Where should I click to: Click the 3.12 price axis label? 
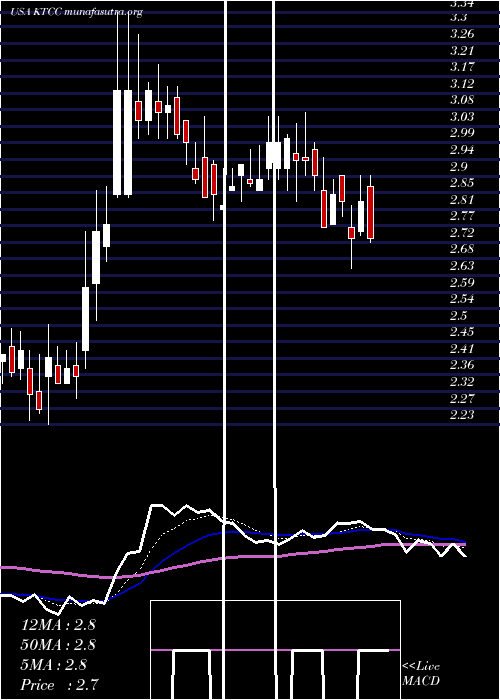point(462,83)
